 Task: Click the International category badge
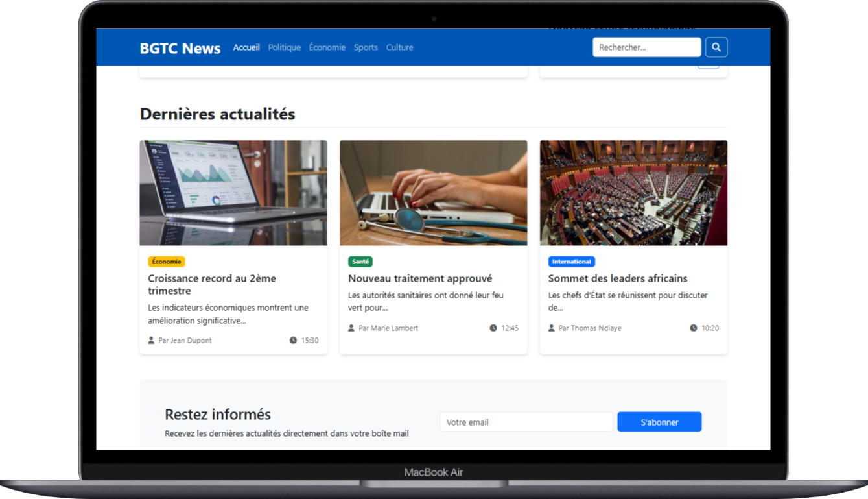pyautogui.click(x=571, y=262)
